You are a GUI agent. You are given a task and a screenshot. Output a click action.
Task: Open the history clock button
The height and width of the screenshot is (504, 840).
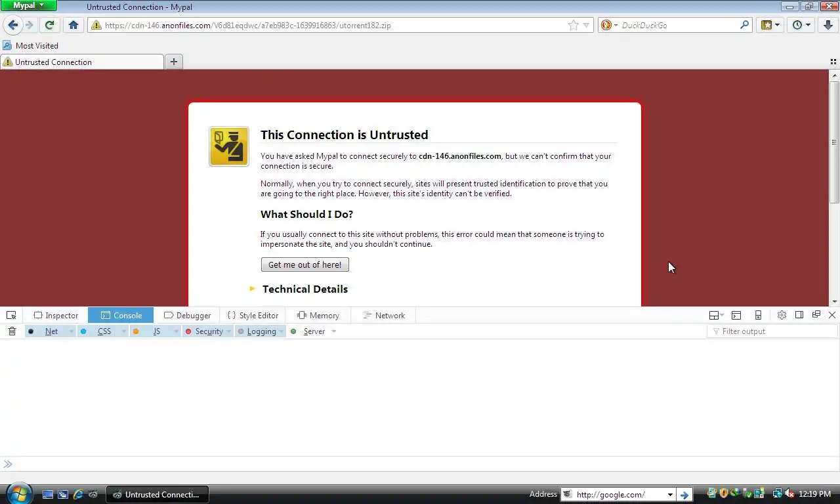pyautogui.click(x=801, y=25)
